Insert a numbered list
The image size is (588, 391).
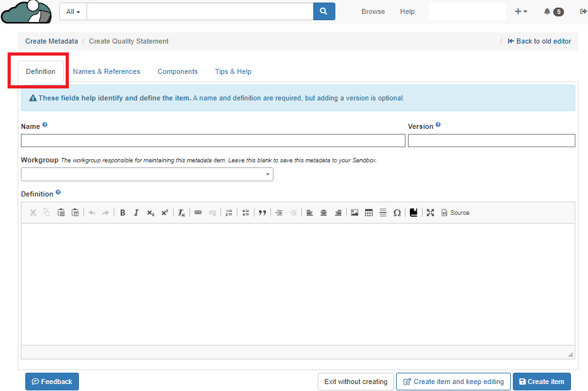(x=229, y=213)
